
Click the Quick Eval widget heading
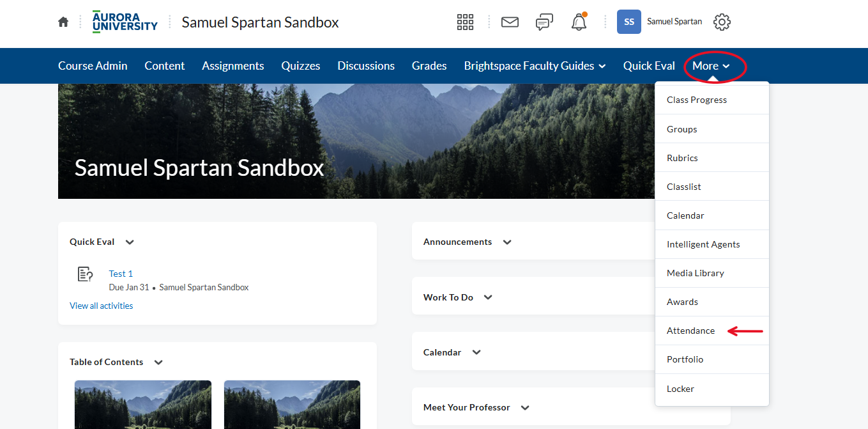click(x=92, y=242)
